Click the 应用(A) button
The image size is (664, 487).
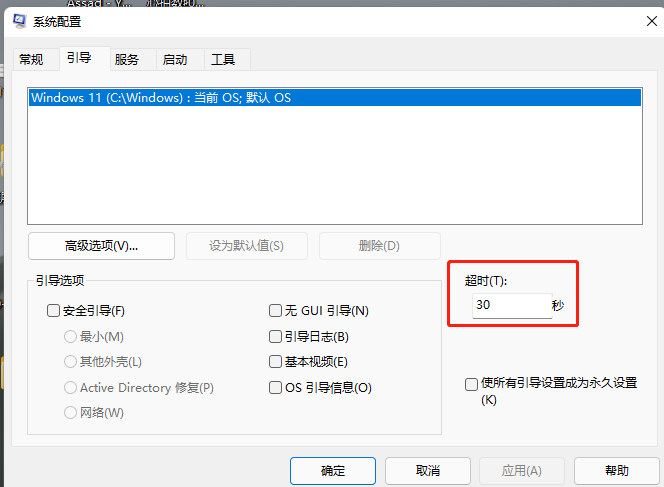click(x=522, y=470)
